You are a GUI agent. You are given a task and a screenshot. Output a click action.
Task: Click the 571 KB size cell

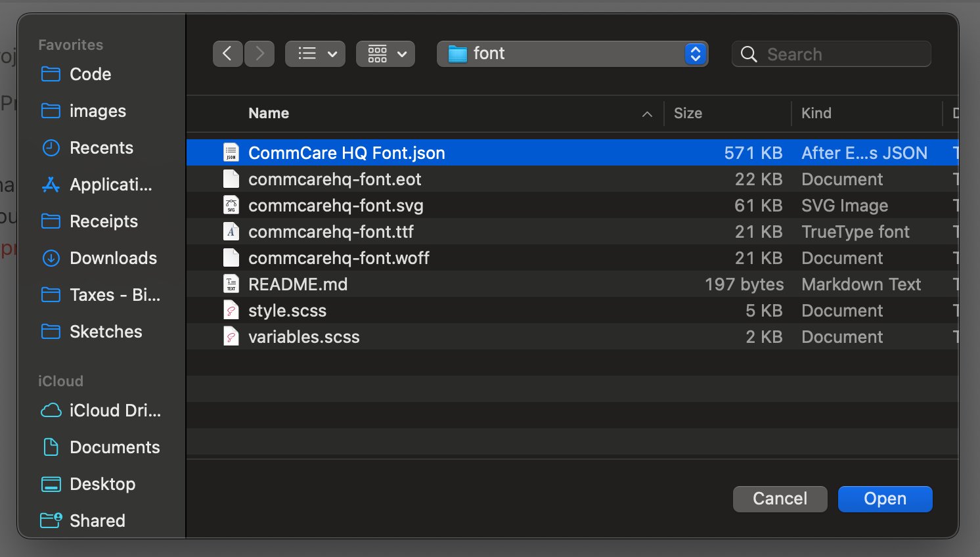(x=753, y=152)
